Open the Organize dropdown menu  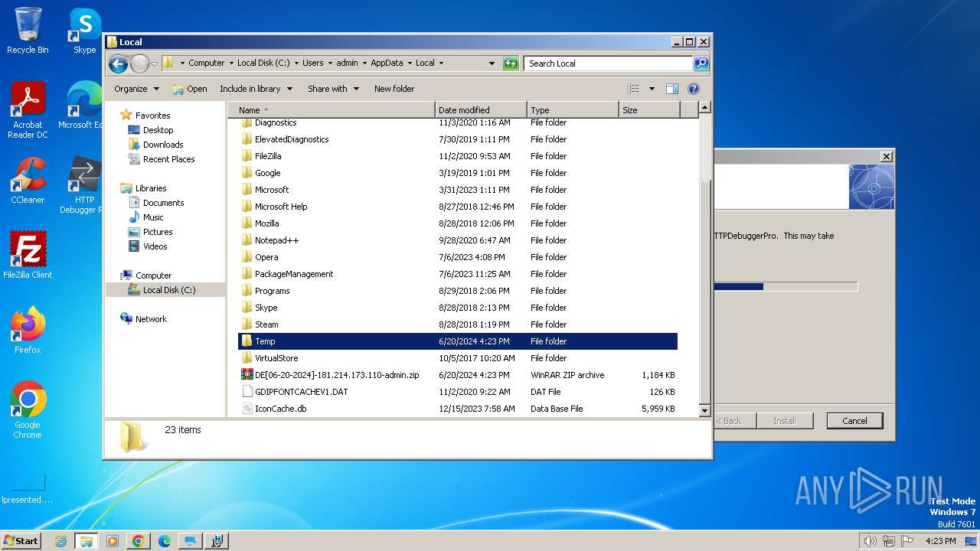coord(136,89)
